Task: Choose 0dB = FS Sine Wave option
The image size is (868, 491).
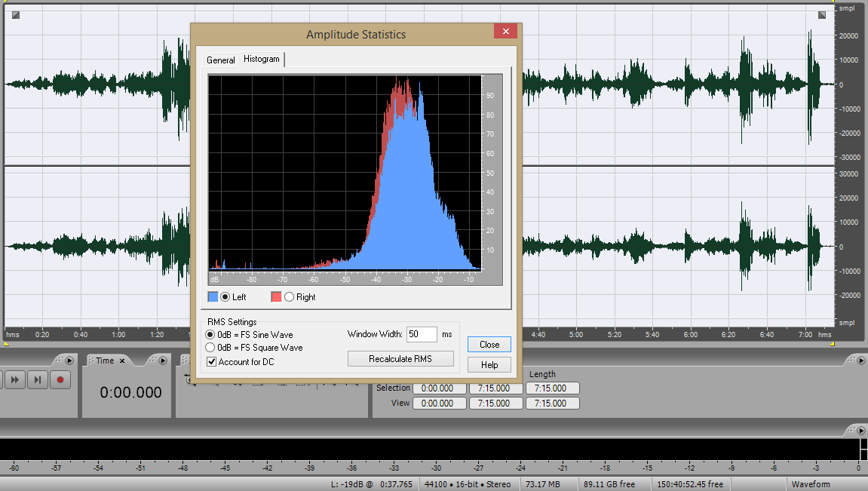Action: [x=210, y=335]
